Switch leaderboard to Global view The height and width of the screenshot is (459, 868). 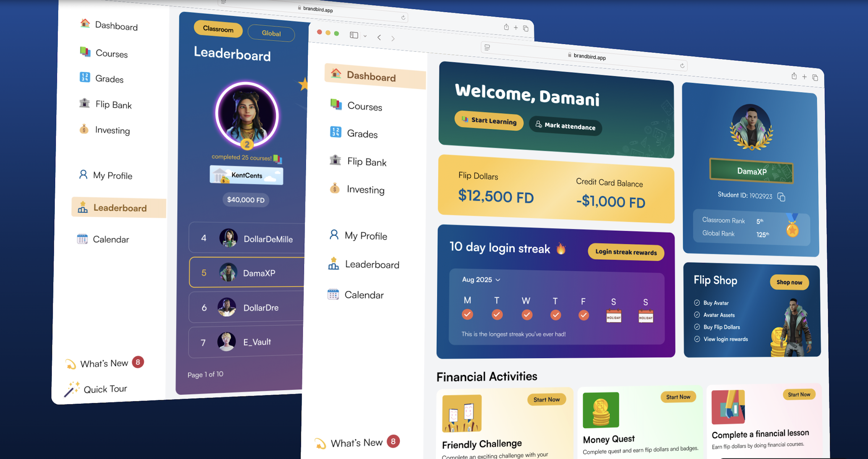click(x=271, y=33)
